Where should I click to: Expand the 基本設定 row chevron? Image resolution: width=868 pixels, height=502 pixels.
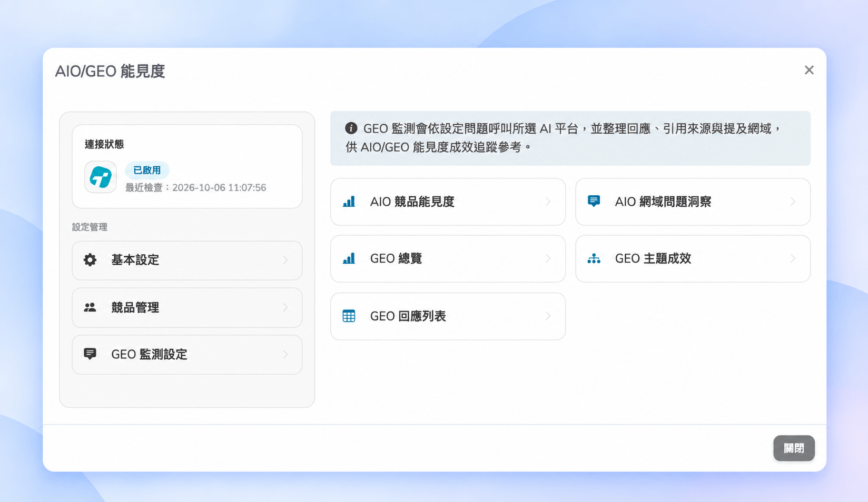tap(285, 260)
